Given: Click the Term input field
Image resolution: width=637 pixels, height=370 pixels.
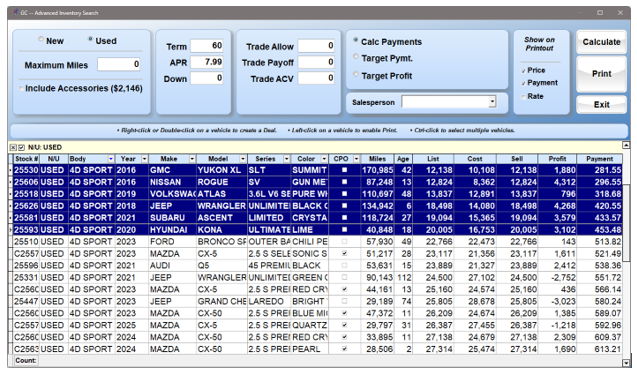Looking at the screenshot, I should [207, 45].
